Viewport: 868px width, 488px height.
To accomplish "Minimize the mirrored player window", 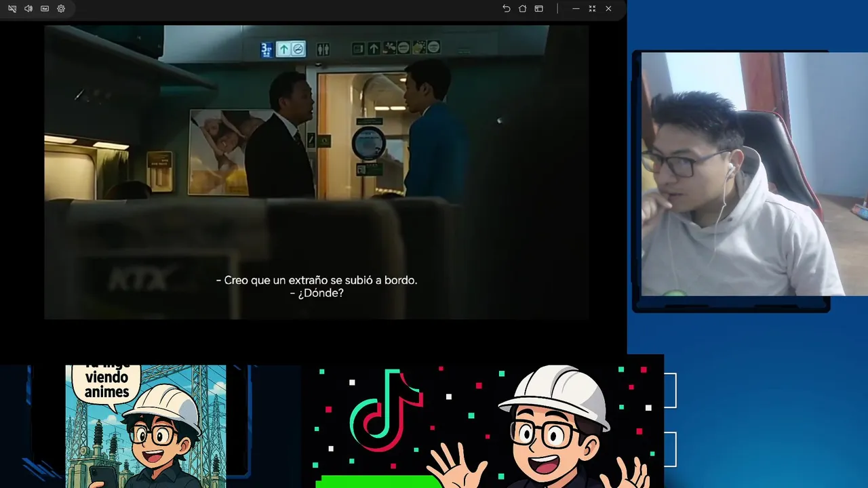I will point(576,9).
